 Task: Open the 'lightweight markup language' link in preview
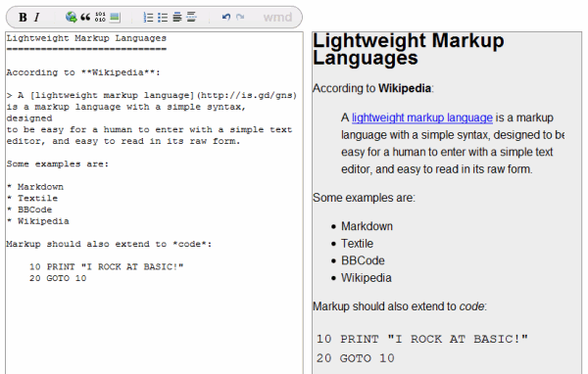coord(421,117)
